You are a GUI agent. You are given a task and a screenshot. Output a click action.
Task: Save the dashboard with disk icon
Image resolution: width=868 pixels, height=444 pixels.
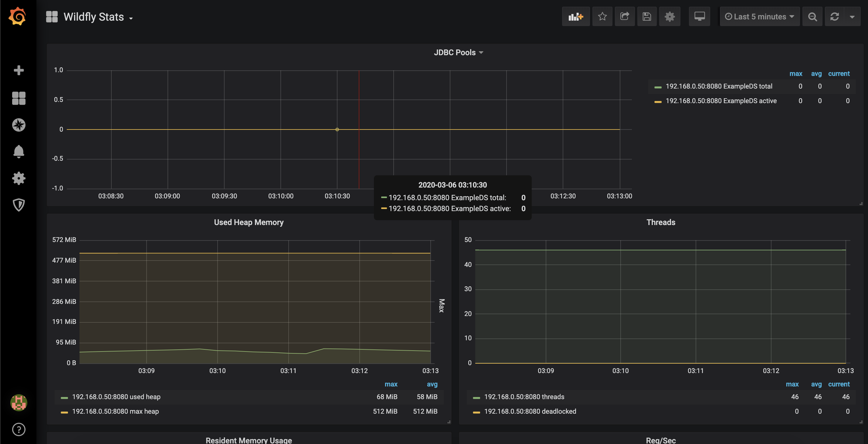pos(647,16)
